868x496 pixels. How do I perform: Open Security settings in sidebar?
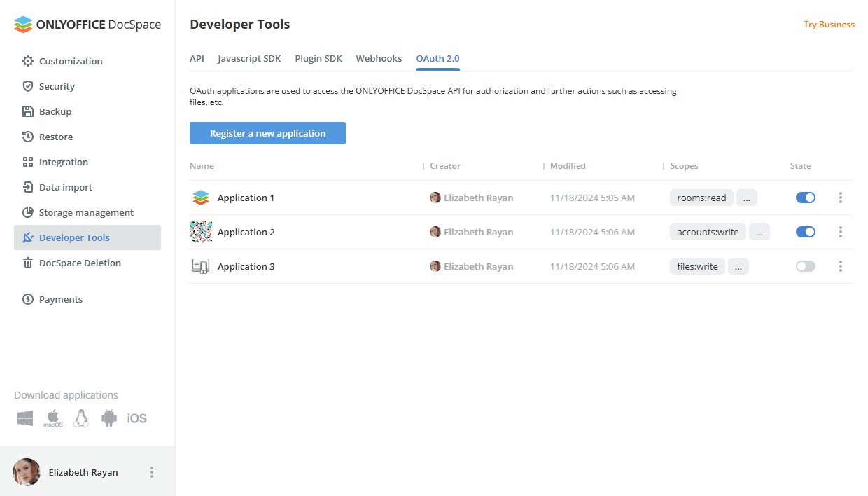point(57,86)
